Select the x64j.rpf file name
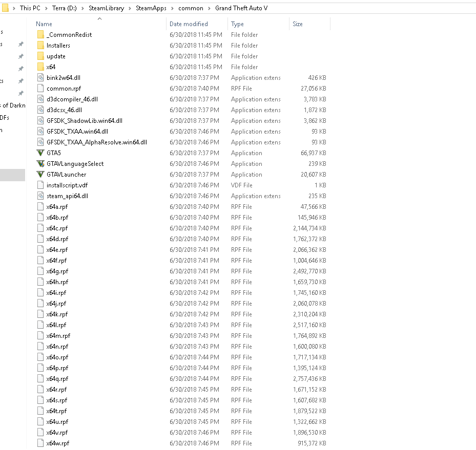This screenshot has height=450, width=476. pos(56,304)
